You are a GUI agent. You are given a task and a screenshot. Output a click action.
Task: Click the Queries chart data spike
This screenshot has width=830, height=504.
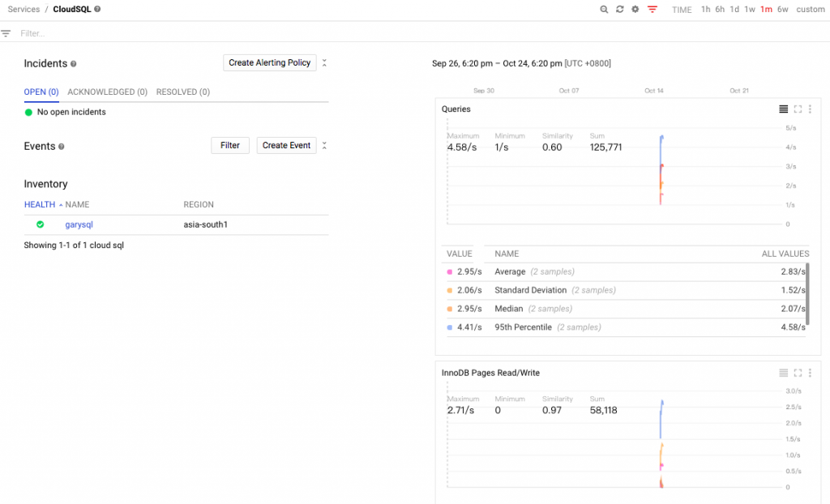coord(661,169)
